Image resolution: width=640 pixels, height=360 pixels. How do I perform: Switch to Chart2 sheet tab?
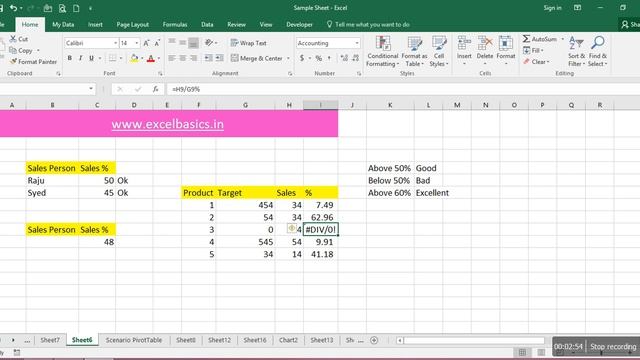click(x=288, y=340)
